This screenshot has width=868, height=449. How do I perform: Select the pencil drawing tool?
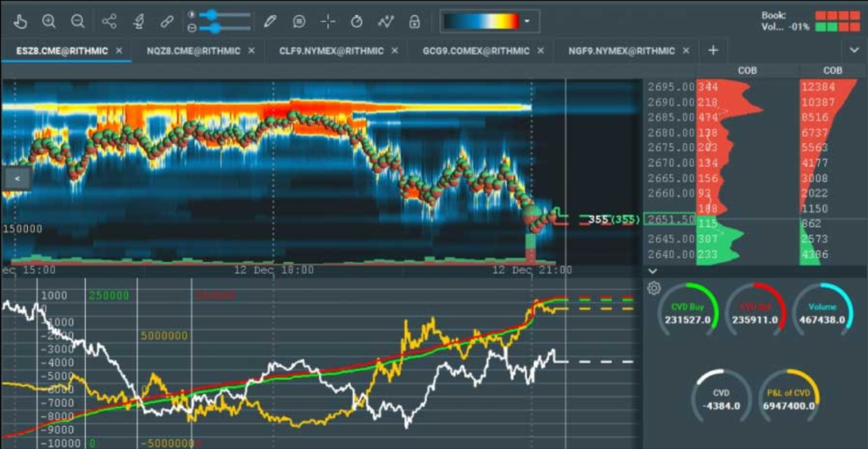tap(270, 21)
